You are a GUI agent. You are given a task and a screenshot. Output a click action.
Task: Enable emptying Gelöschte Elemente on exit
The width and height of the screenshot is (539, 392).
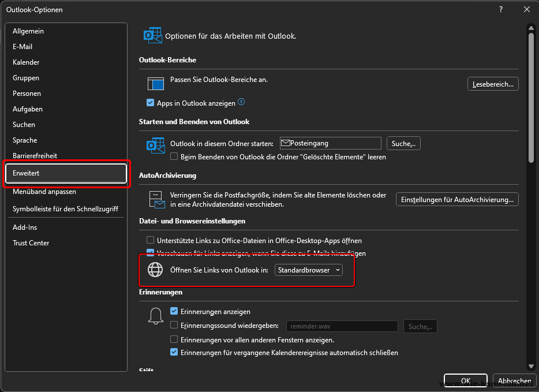[x=174, y=156]
